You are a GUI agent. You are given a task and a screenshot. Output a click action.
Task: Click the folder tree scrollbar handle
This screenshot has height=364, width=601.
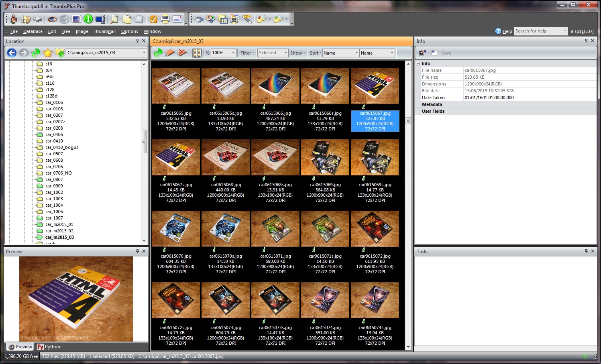(x=144, y=141)
